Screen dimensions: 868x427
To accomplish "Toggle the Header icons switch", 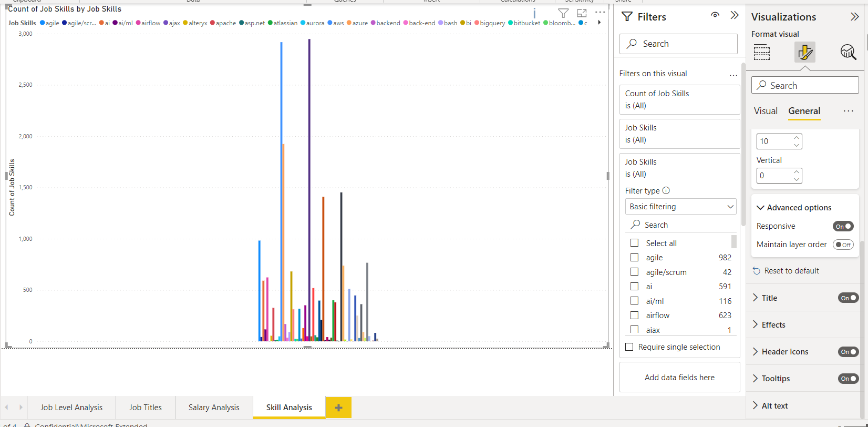I will click(x=848, y=352).
